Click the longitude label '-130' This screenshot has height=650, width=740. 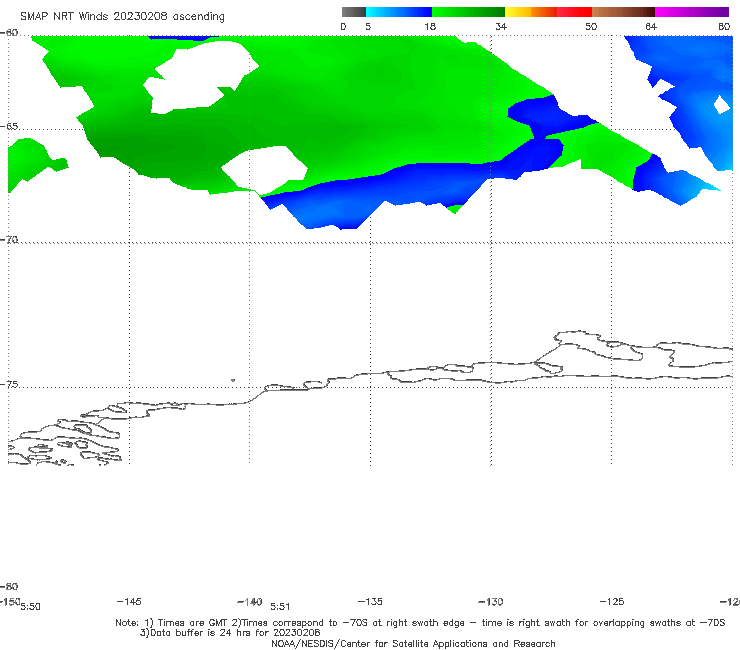(x=491, y=601)
